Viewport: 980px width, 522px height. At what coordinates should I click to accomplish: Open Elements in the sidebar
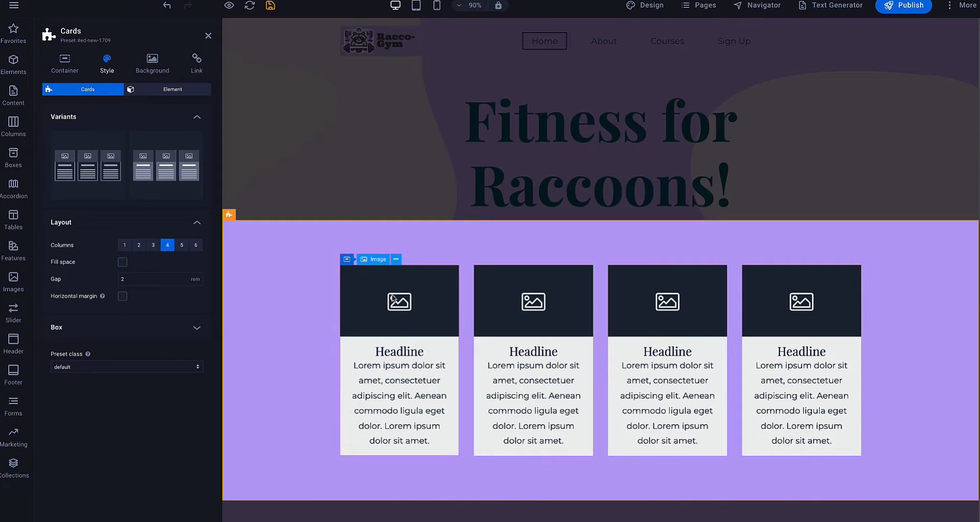tap(13, 65)
